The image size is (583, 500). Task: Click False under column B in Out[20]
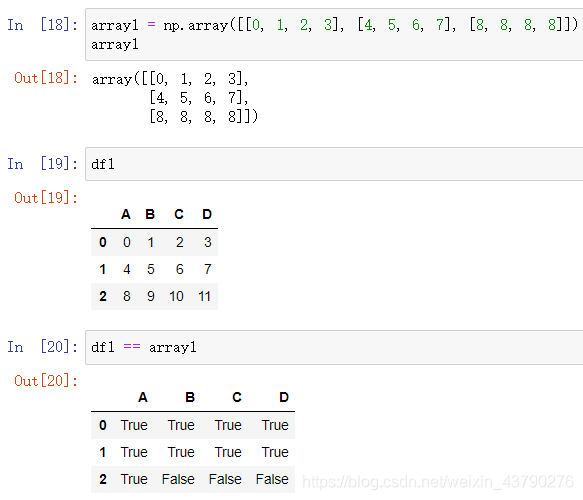tap(178, 479)
